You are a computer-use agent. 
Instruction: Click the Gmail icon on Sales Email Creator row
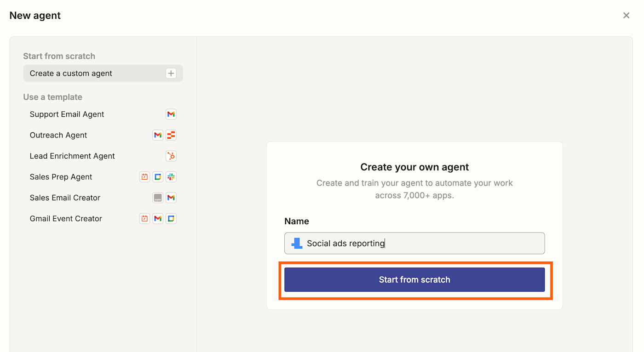point(171,198)
